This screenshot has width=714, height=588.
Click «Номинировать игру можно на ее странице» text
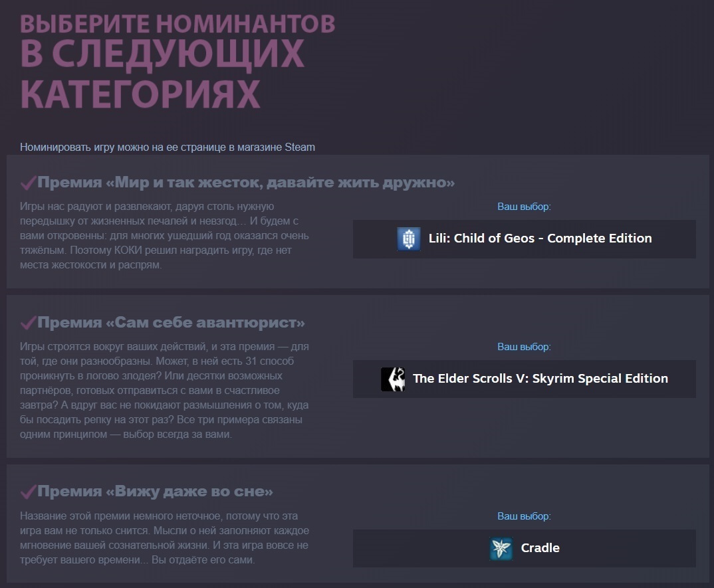168,147
